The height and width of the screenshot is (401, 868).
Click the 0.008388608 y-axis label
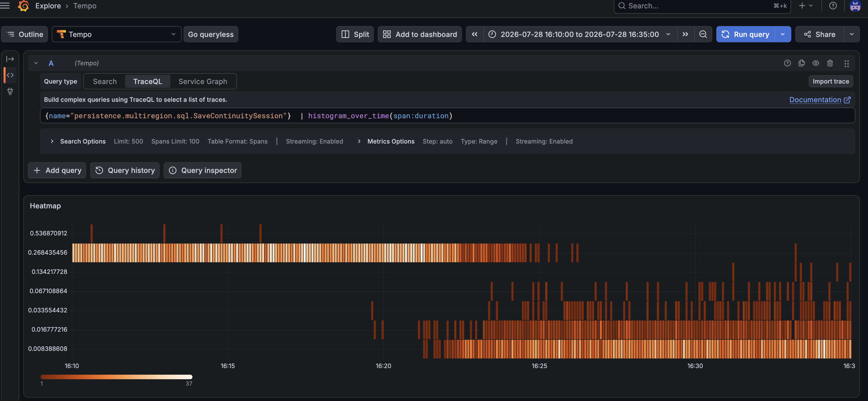click(x=48, y=348)
